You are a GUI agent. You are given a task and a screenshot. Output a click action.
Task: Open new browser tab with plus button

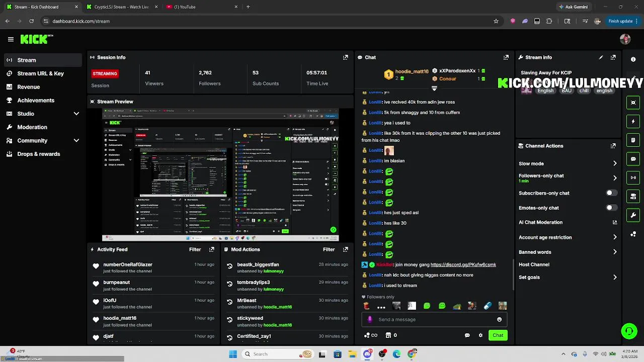(x=248, y=7)
